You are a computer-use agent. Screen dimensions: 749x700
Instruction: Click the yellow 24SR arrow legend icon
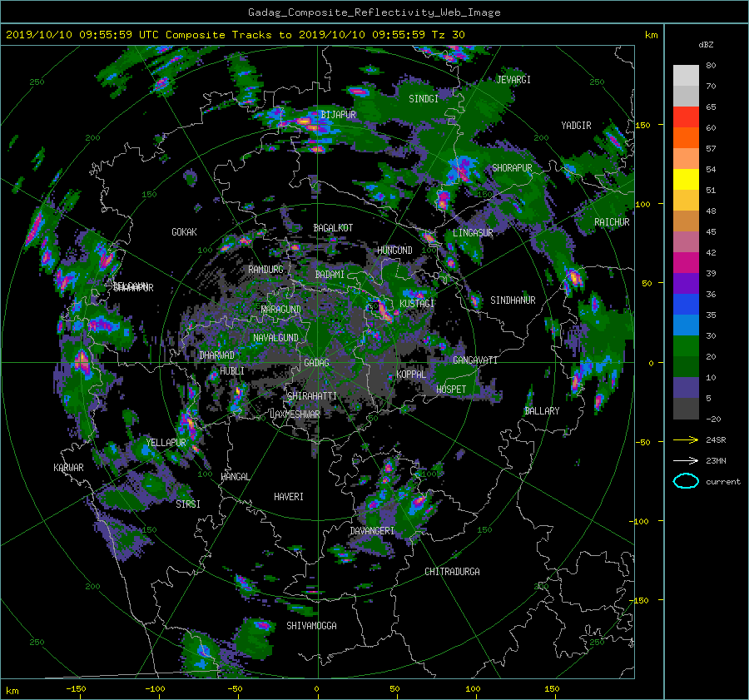point(686,439)
